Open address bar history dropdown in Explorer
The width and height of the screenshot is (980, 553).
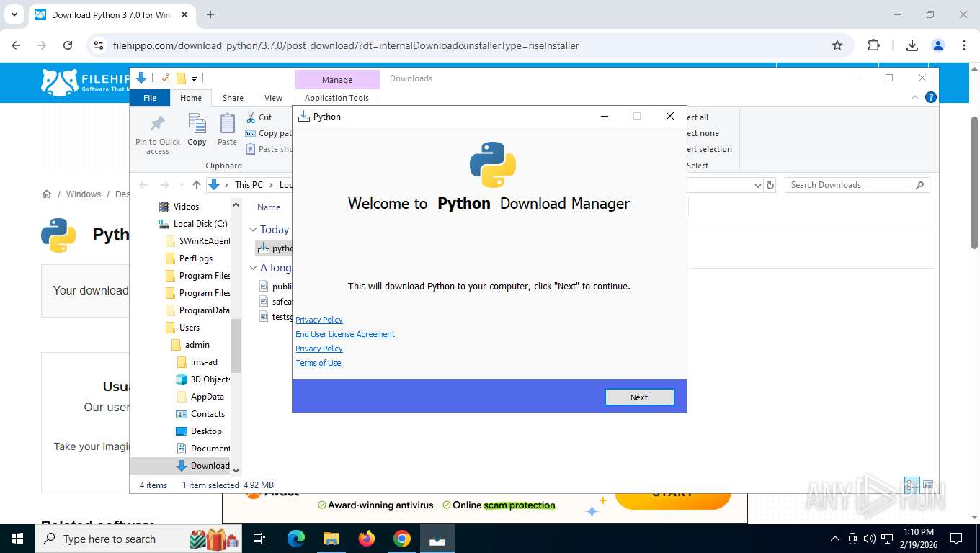[757, 185]
